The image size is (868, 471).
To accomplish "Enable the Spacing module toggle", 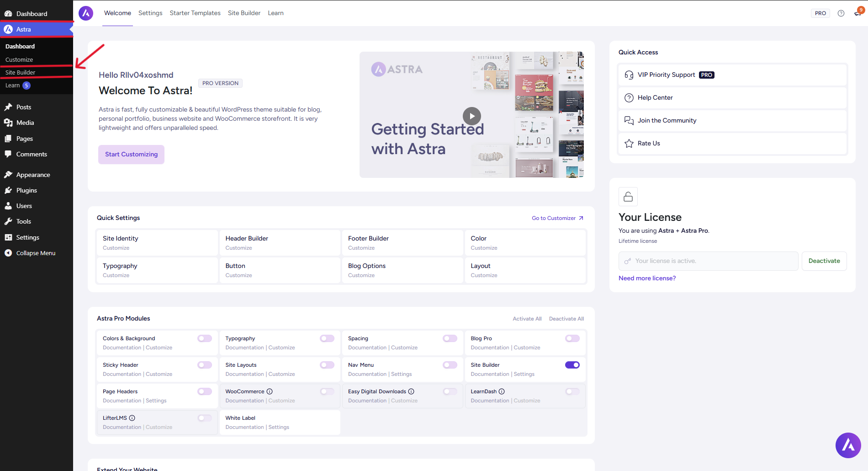I will 450,338.
